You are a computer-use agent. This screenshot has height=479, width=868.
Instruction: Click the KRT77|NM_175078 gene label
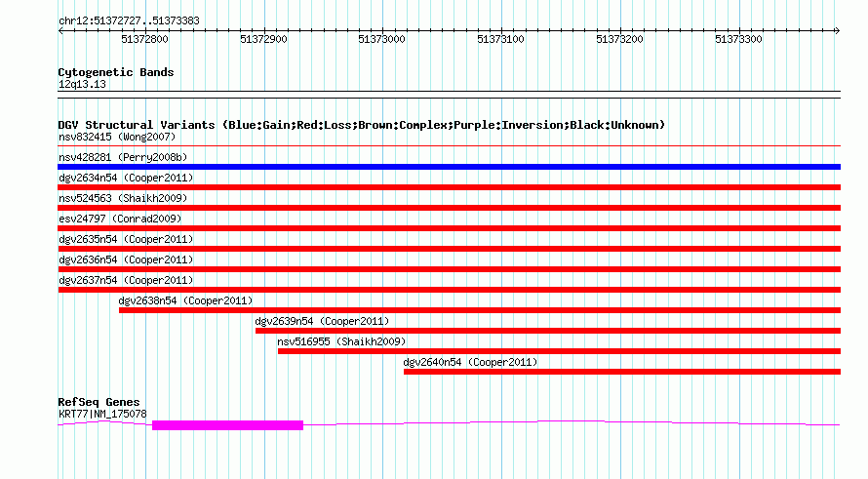(102, 415)
